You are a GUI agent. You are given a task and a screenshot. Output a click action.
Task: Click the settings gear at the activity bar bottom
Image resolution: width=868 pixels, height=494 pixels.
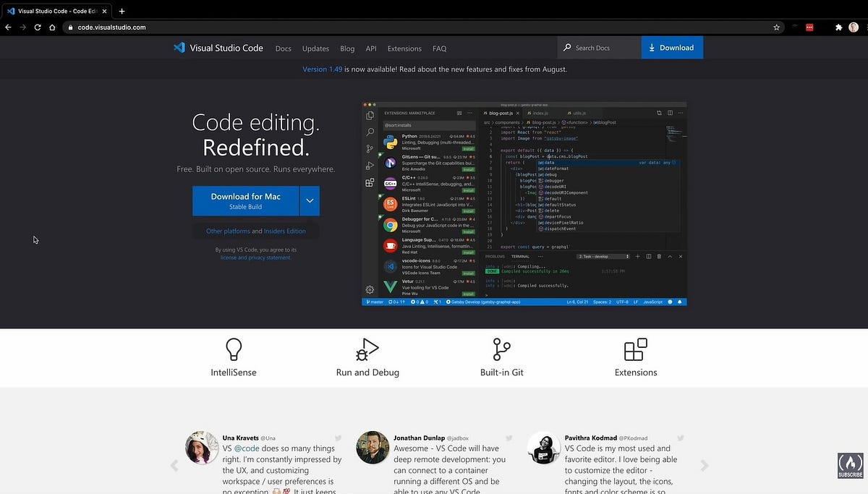tap(369, 289)
